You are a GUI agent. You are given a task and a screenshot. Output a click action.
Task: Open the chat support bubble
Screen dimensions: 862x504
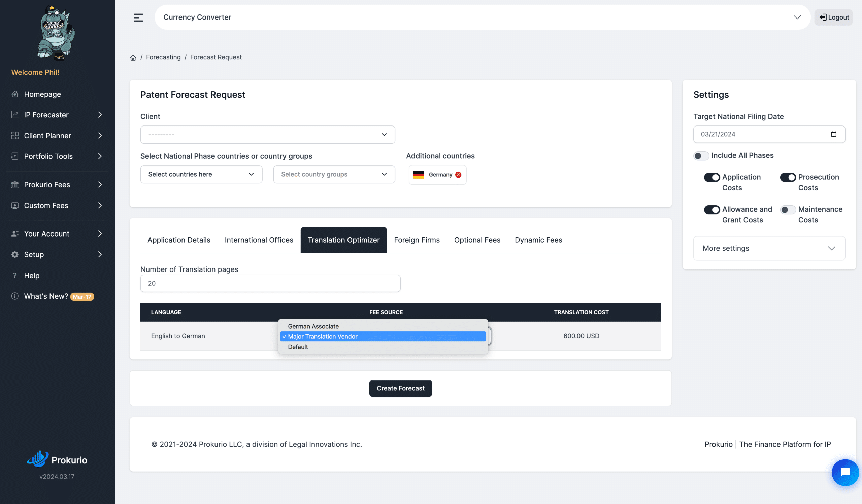point(845,473)
